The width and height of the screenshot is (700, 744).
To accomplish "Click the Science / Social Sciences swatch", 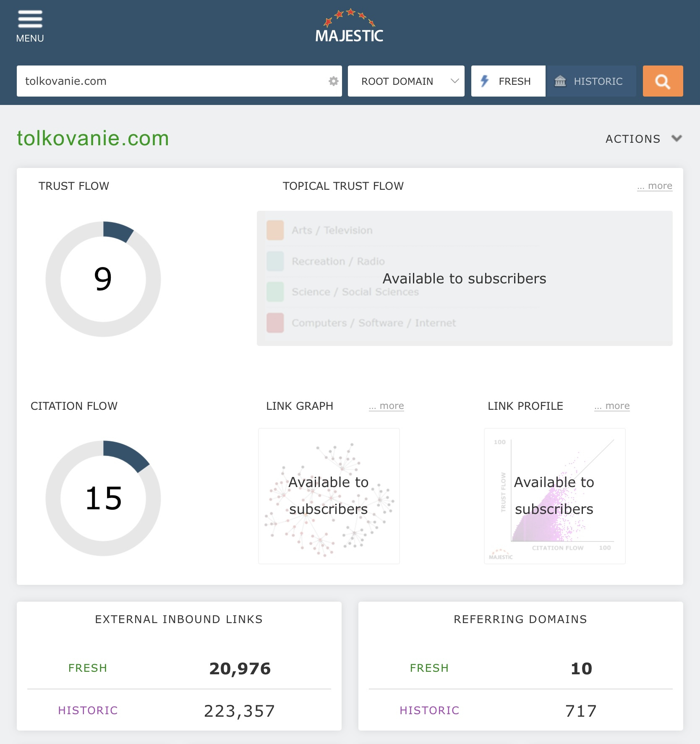I will tap(275, 292).
